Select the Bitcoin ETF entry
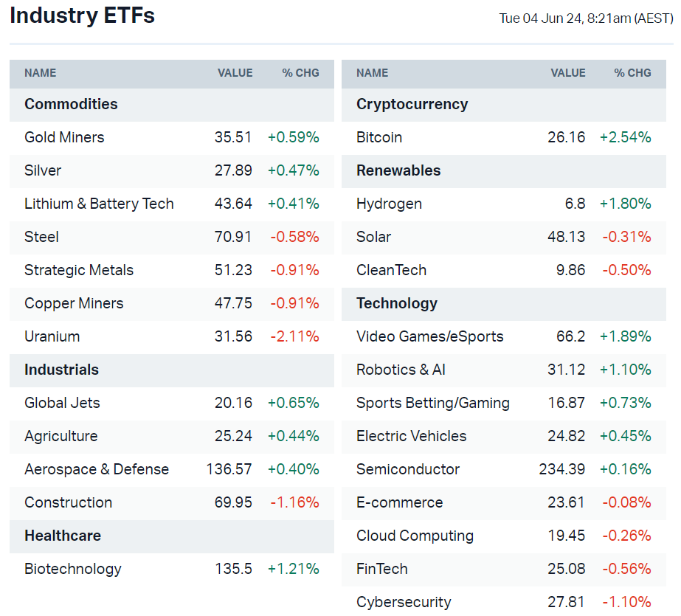This screenshot has height=616, width=681. click(x=379, y=137)
